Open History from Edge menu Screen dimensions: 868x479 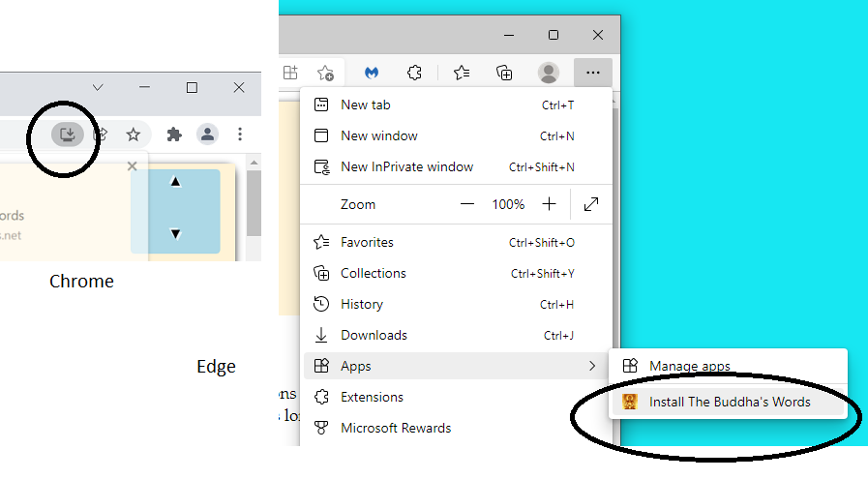(456, 304)
